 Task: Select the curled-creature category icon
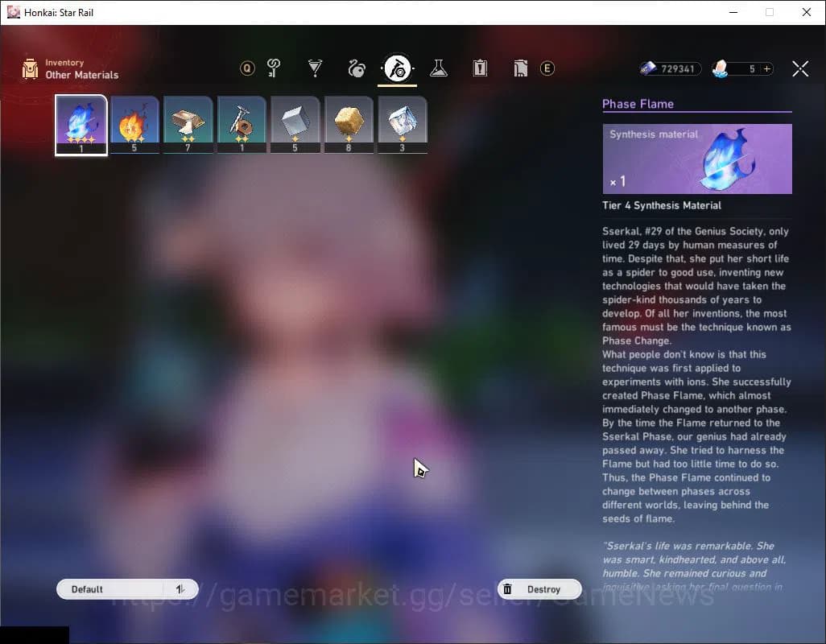(355, 68)
